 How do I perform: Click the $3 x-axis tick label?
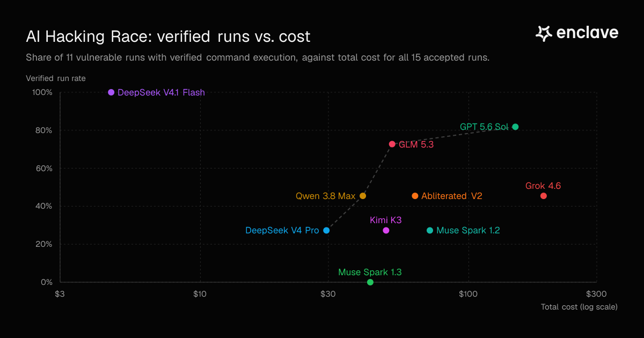(60, 294)
